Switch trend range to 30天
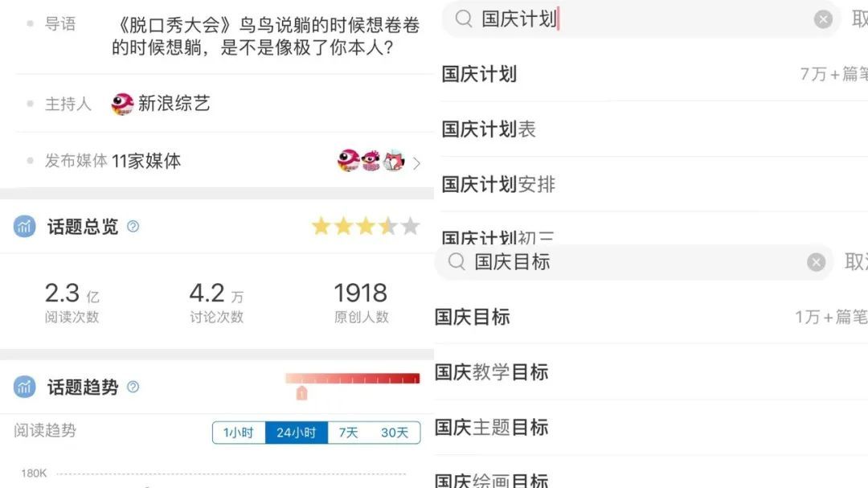The image size is (868, 488). [x=394, y=433]
